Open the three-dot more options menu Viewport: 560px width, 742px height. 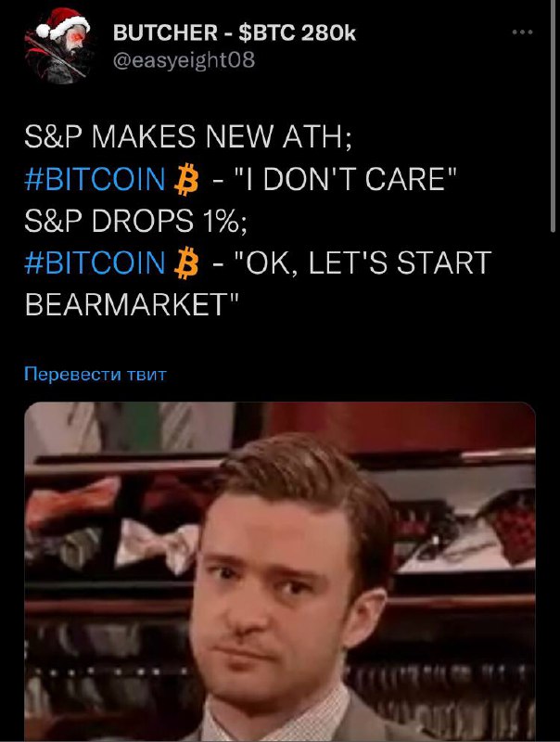(522, 32)
